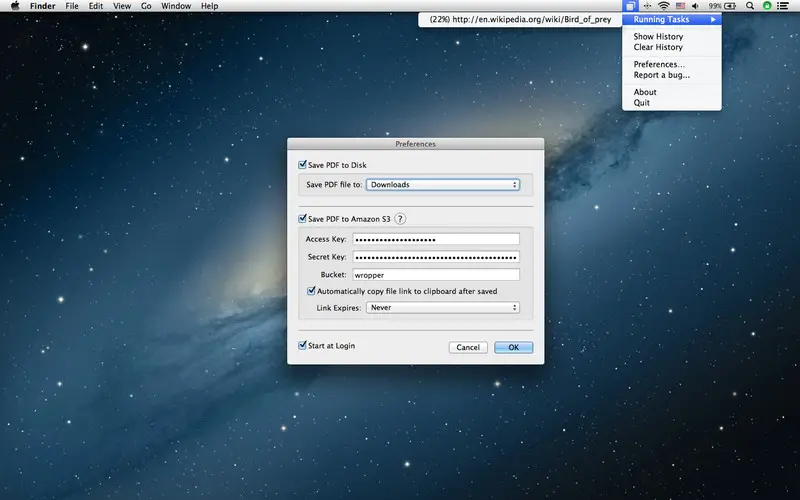Confirm preferences with the OK button

pos(513,347)
